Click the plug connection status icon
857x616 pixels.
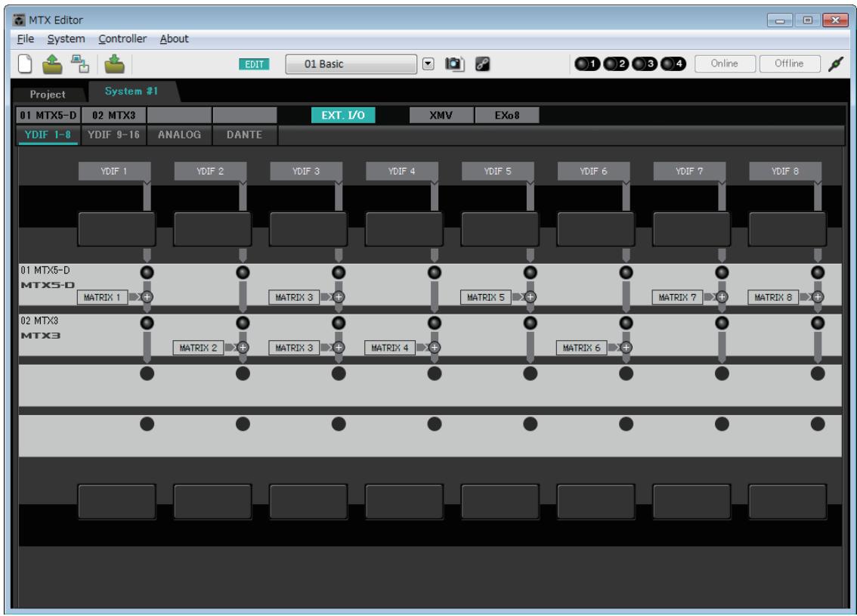836,64
